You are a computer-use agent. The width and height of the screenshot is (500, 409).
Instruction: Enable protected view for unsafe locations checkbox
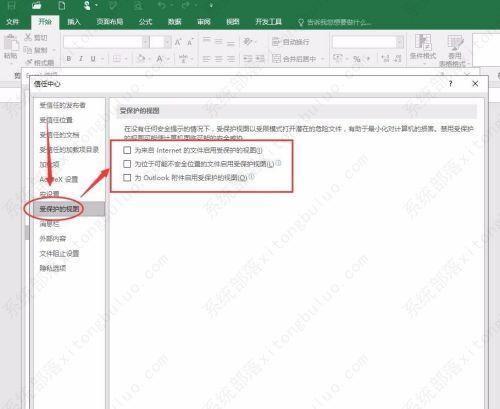pyautogui.click(x=127, y=164)
